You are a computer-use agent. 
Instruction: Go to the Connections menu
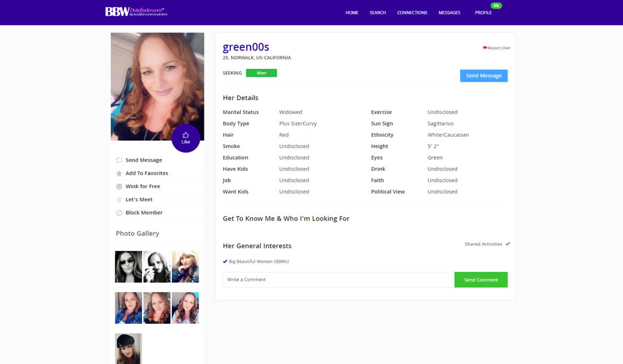click(x=412, y=12)
